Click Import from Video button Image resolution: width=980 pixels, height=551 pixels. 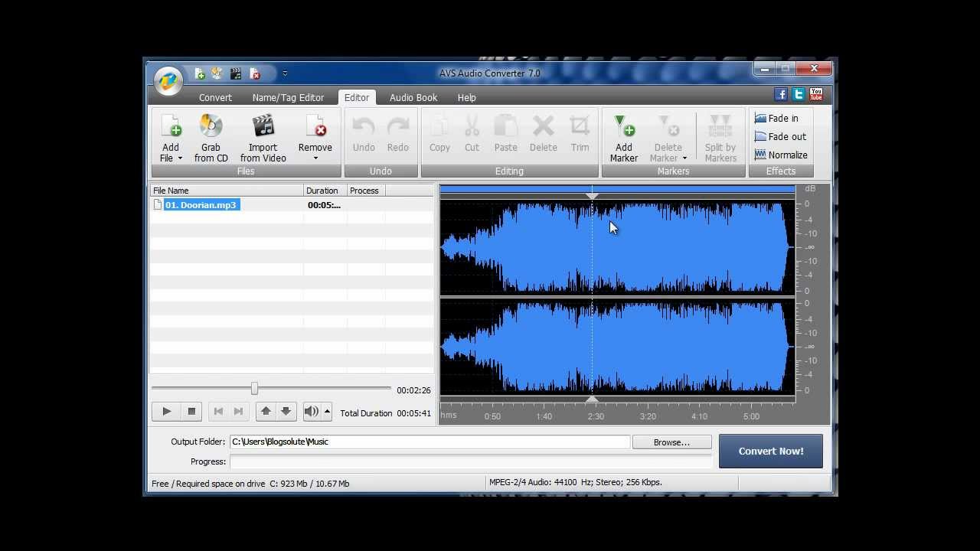[x=263, y=138]
